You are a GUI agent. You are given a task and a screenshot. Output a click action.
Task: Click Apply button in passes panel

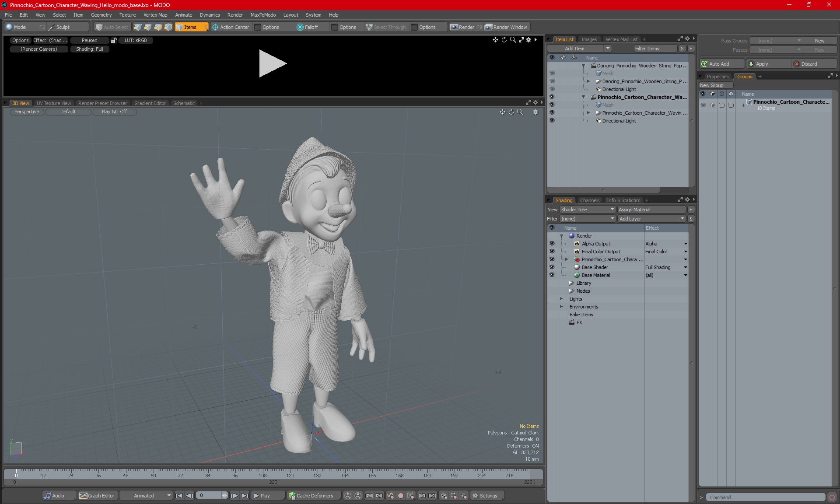(x=768, y=64)
